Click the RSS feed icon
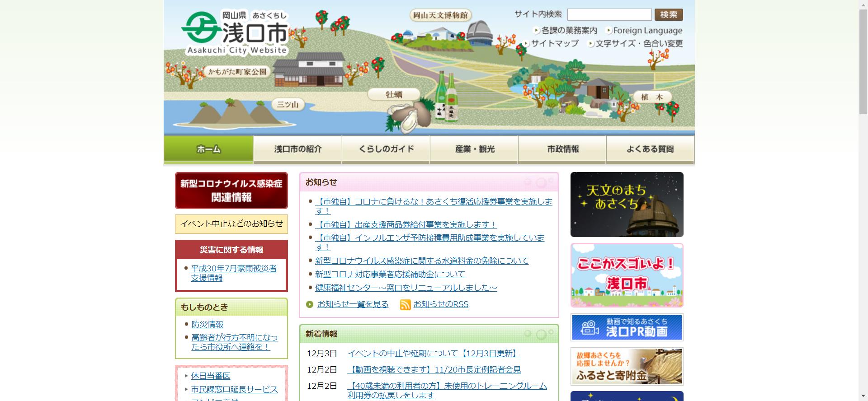This screenshot has height=401, width=868. 405,305
